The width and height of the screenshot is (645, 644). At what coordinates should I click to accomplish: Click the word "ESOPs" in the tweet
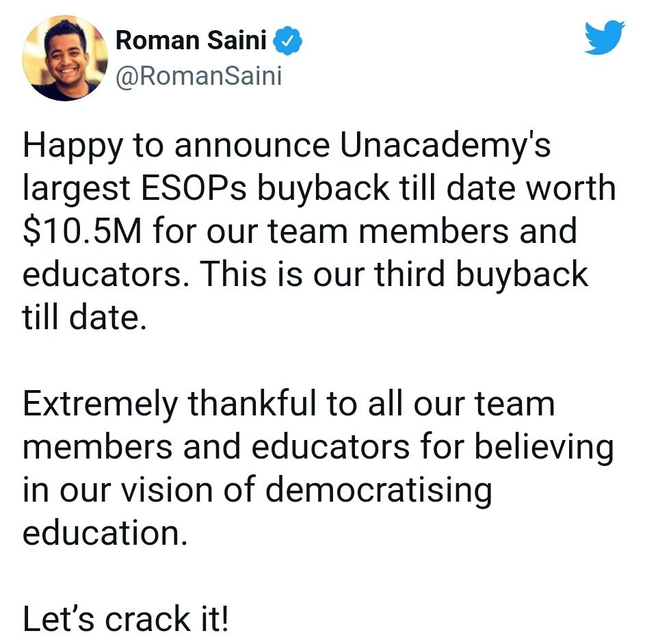[194, 188]
